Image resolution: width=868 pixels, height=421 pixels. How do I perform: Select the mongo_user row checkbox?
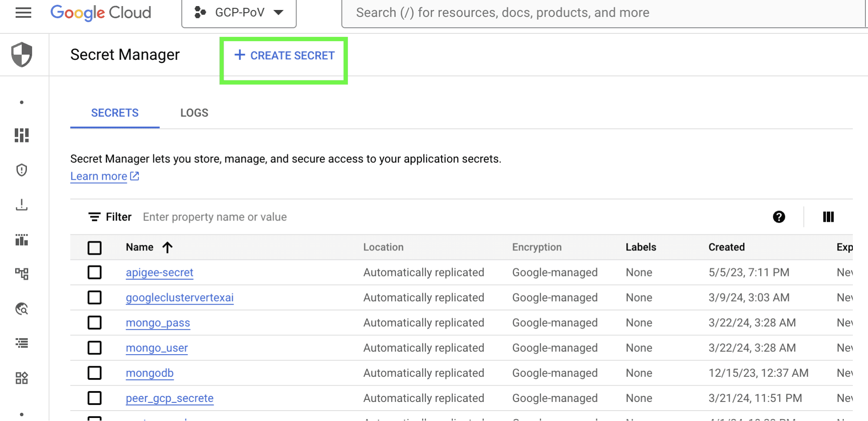point(95,348)
